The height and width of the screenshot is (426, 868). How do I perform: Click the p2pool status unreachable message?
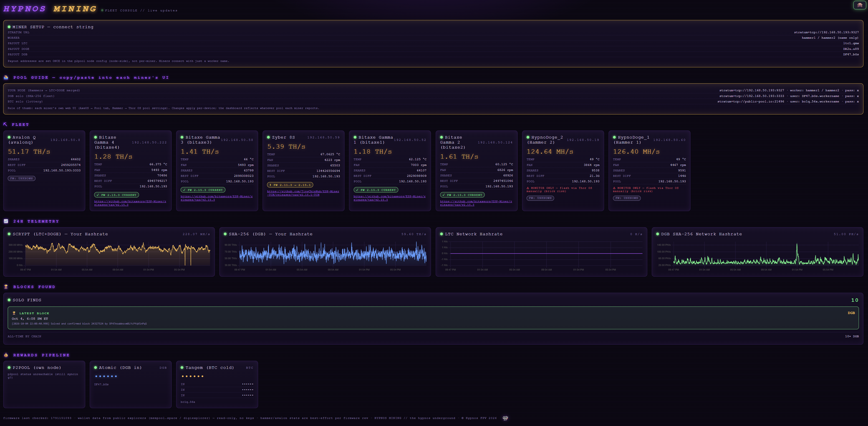click(43, 376)
